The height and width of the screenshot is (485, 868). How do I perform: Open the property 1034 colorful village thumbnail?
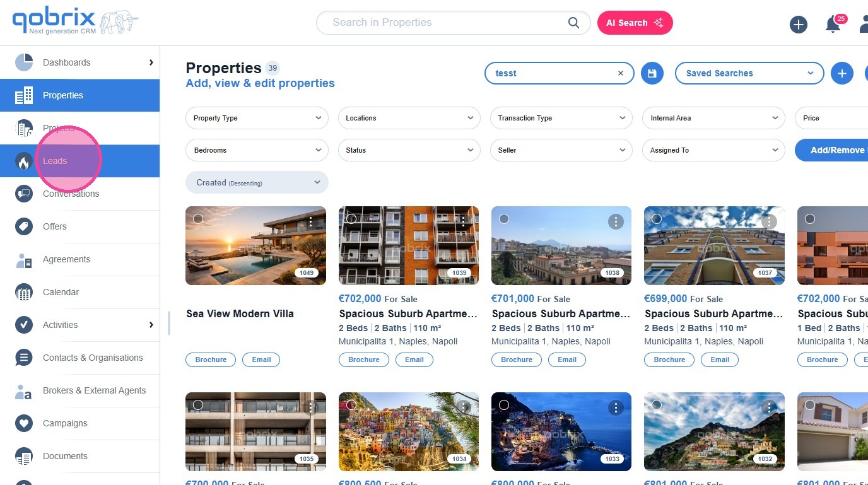409,431
